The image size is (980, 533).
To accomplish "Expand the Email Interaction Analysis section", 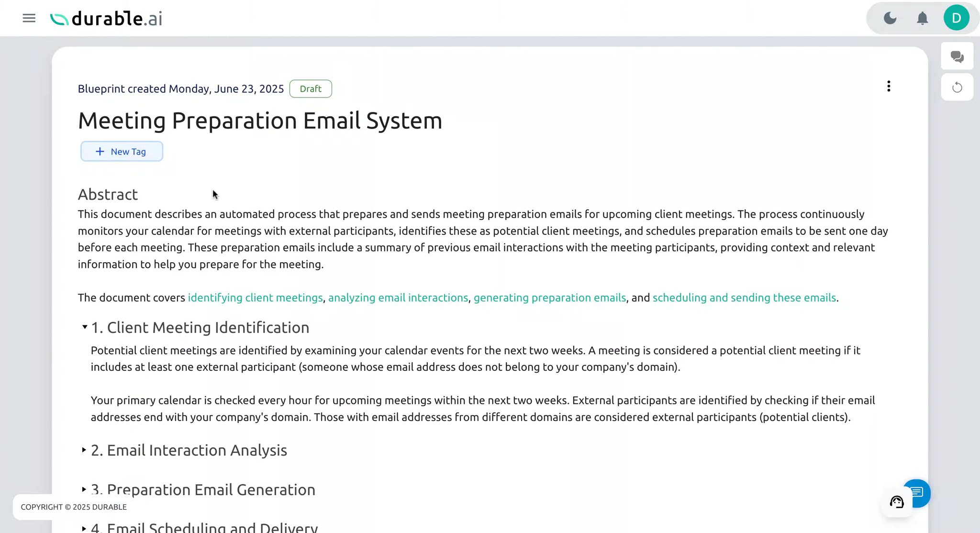I will 84,450.
